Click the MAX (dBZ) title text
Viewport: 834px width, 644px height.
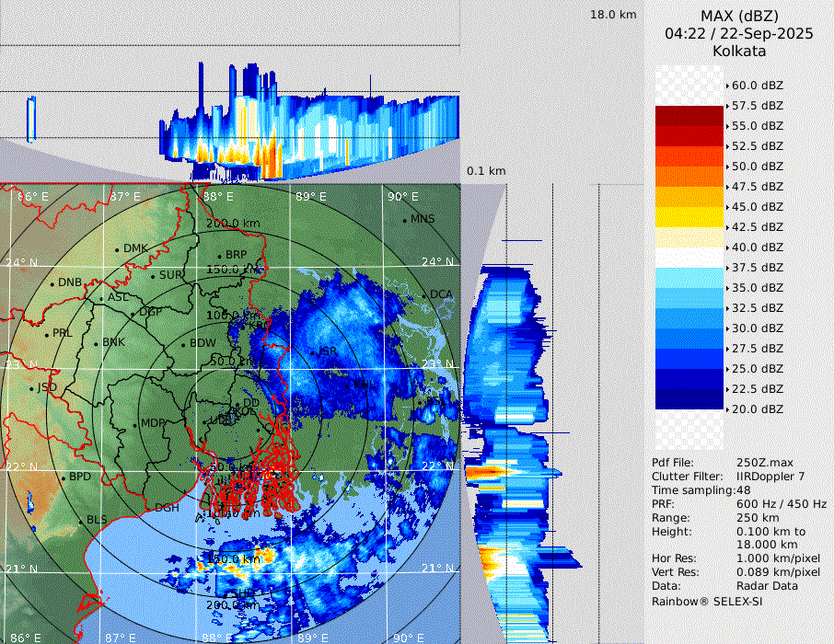[738, 16]
